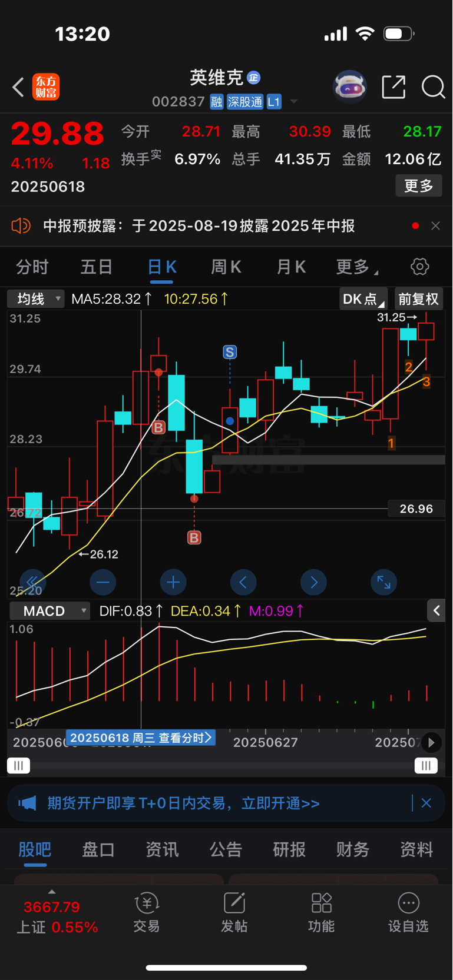Tap the DIF:0.83 value
Screen dimensions: 453x980
coord(131,611)
